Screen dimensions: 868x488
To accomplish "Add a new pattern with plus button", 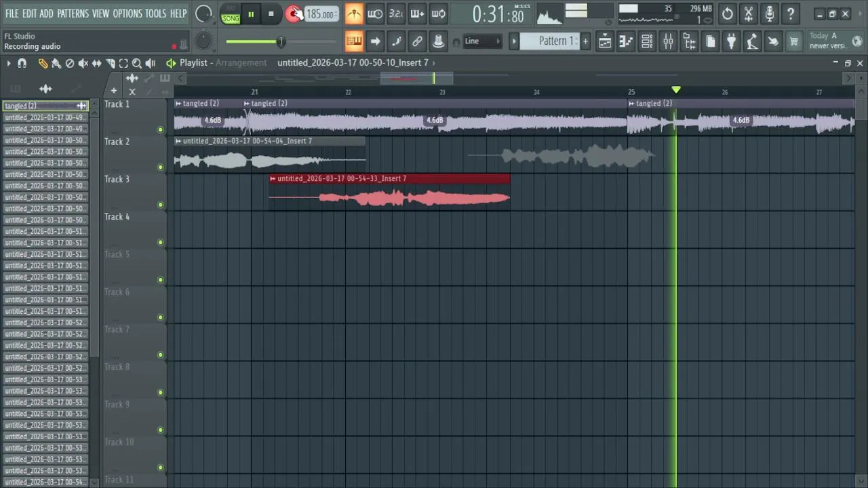I will click(585, 41).
